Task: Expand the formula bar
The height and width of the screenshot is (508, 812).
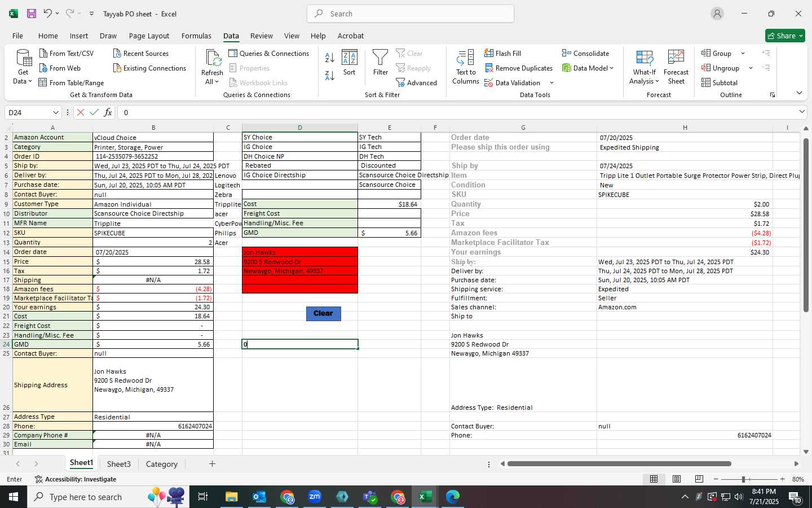Action: [x=802, y=112]
